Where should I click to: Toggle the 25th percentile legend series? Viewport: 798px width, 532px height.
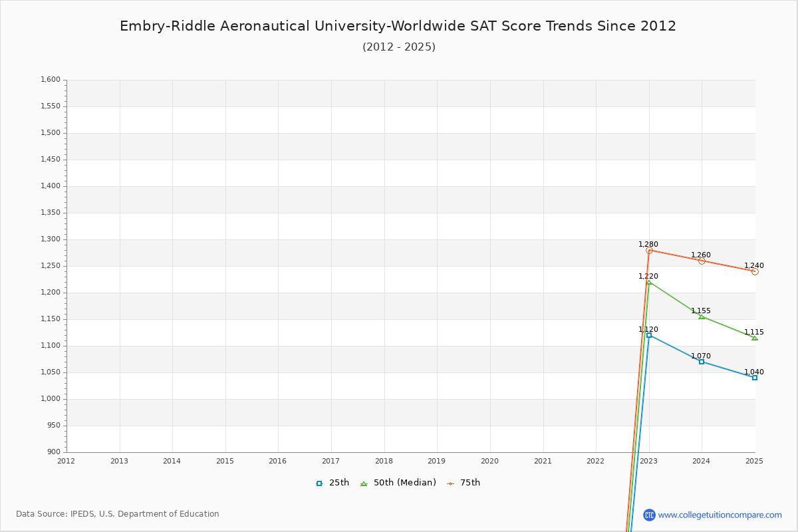point(332,483)
